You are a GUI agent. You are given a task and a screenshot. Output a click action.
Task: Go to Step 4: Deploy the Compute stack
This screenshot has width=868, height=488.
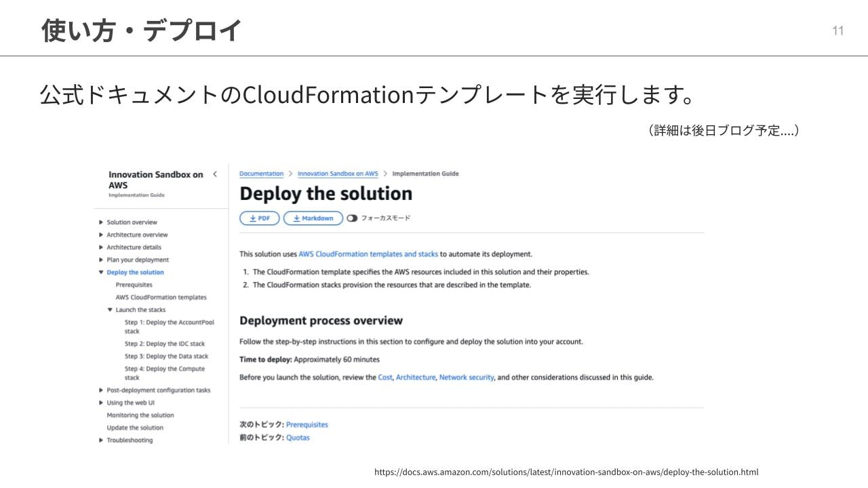tap(165, 373)
